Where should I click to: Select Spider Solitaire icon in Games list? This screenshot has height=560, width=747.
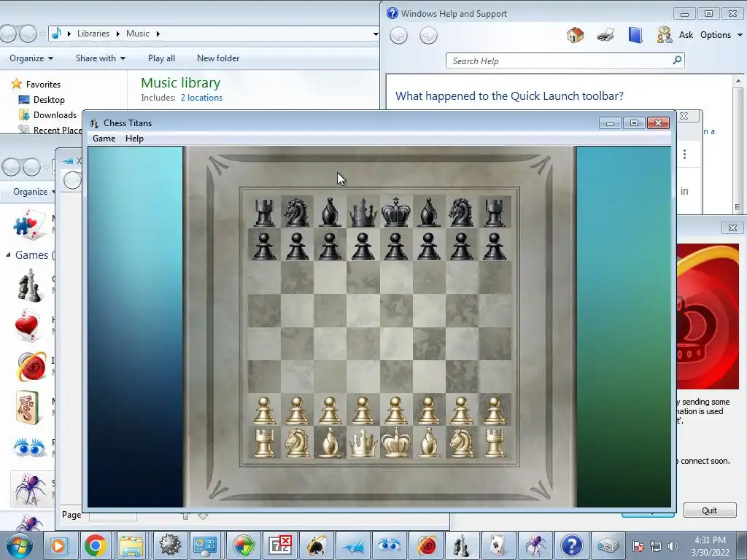point(30,489)
